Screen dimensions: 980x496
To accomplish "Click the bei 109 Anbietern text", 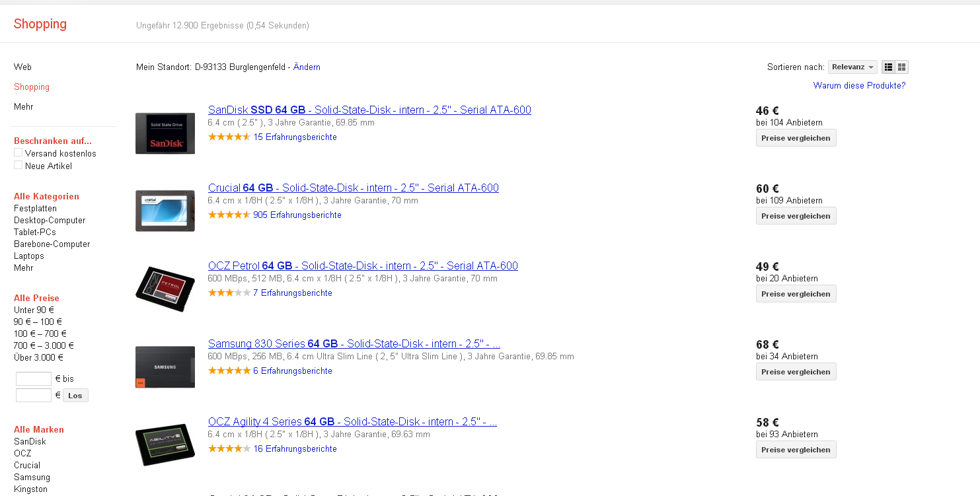I will (x=789, y=200).
